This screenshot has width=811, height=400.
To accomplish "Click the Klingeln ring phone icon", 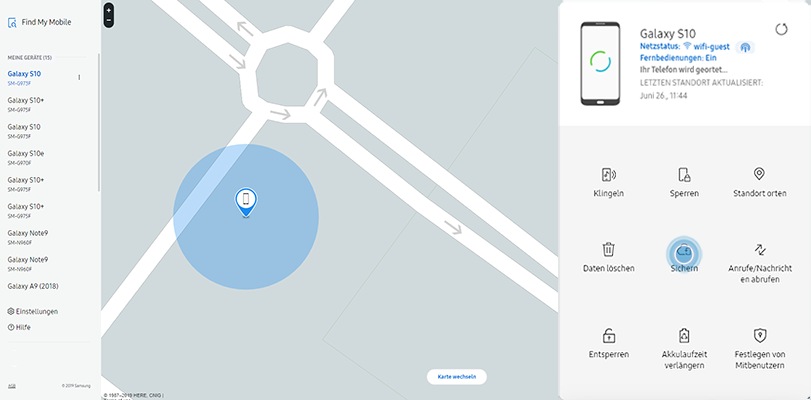I will [608, 175].
